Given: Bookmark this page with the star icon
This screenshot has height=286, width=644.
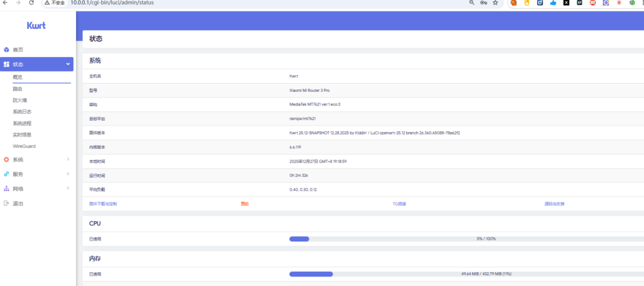Looking at the screenshot, I should point(495,3).
